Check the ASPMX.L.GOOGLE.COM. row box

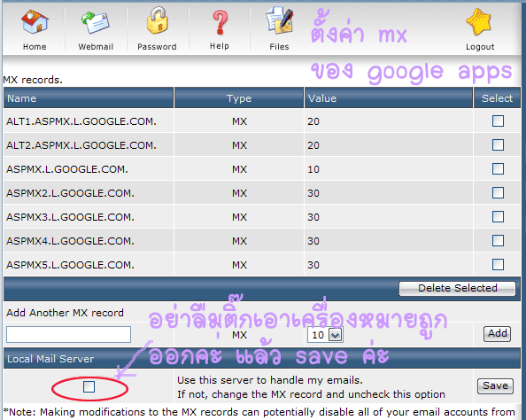pyautogui.click(x=498, y=169)
